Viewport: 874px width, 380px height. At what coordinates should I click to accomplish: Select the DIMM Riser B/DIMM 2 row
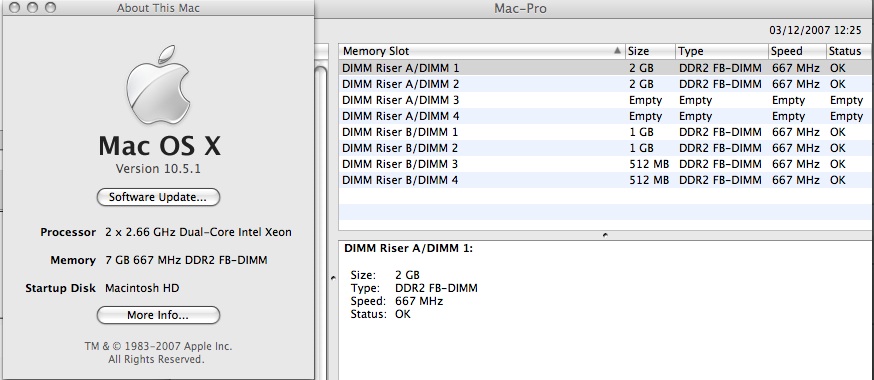606,148
